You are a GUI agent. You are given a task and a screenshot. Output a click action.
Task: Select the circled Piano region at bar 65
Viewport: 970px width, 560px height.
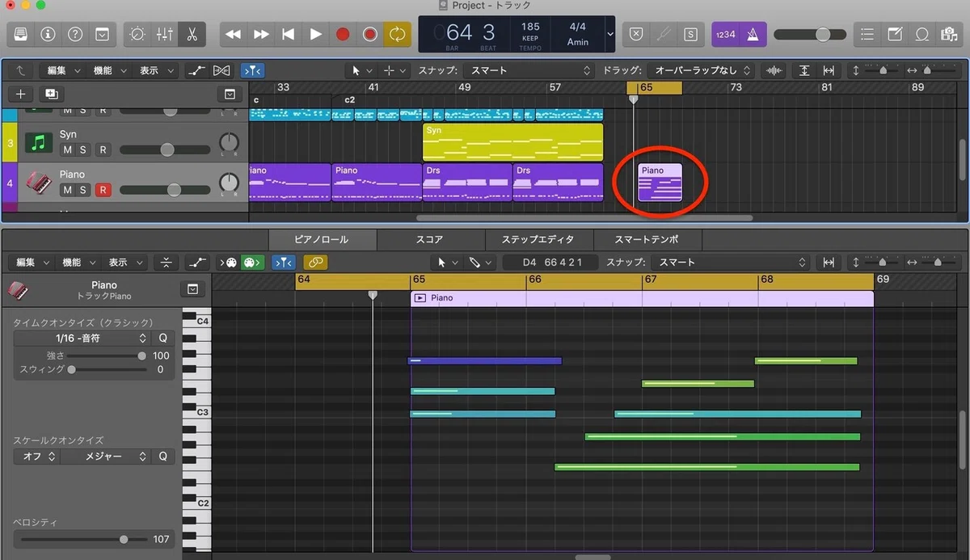pyautogui.click(x=660, y=182)
